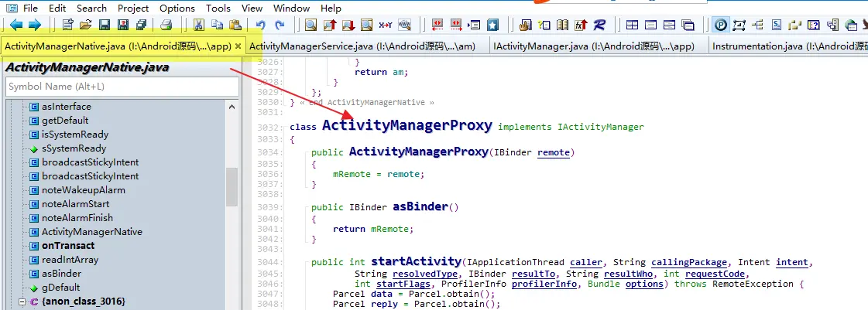The image size is (868, 310).
Task: Select onTransact in the symbol list
Action: click(68, 245)
